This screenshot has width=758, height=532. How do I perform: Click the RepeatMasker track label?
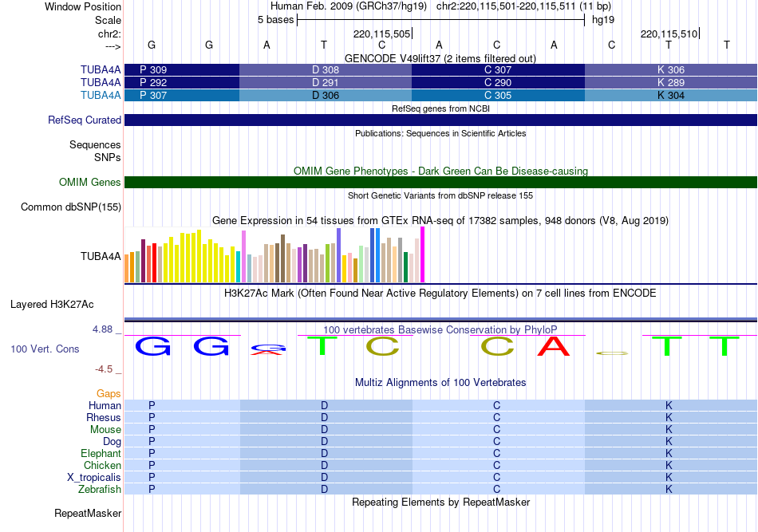88,513
